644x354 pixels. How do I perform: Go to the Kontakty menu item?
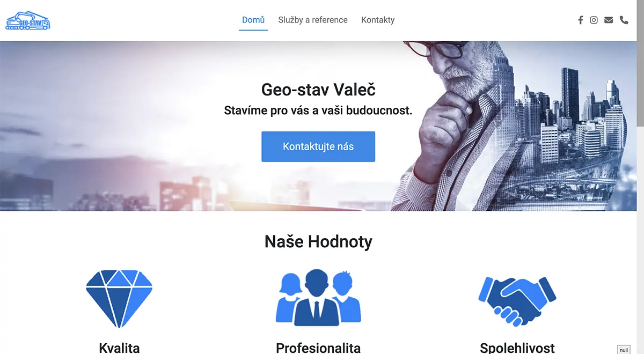(378, 20)
